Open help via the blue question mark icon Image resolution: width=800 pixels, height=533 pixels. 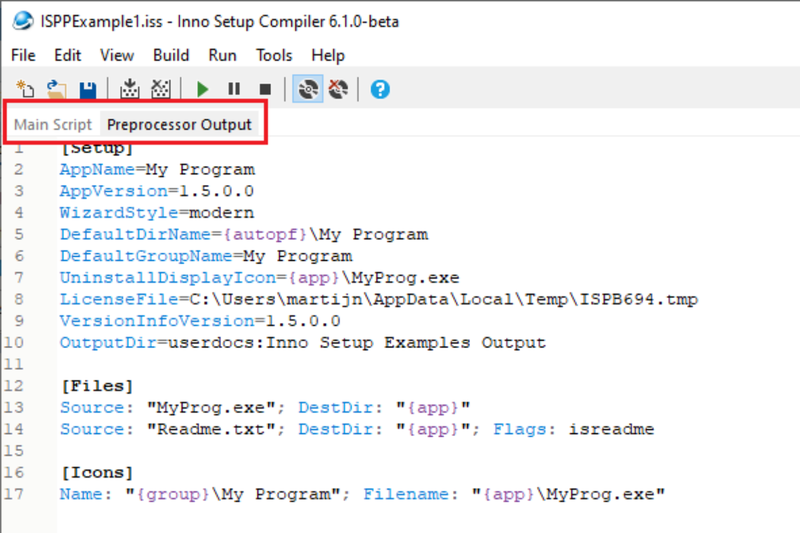point(380,89)
